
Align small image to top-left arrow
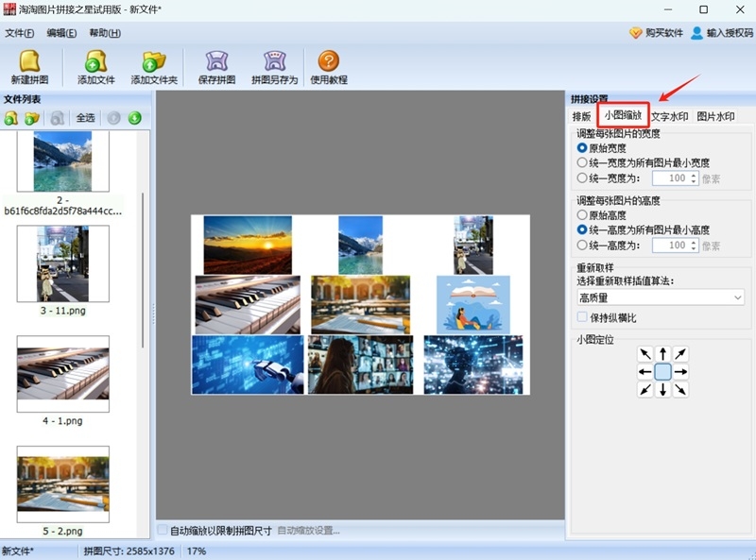[x=645, y=354]
